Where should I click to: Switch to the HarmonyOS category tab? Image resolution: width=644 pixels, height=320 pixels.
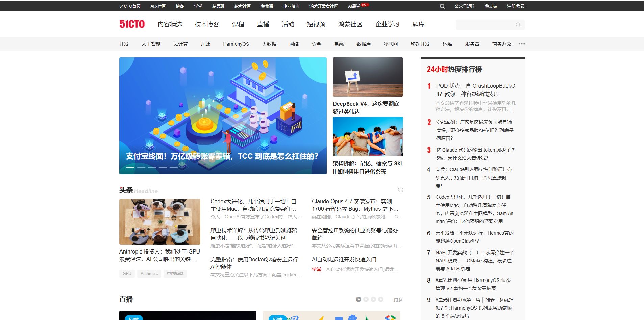coord(236,44)
